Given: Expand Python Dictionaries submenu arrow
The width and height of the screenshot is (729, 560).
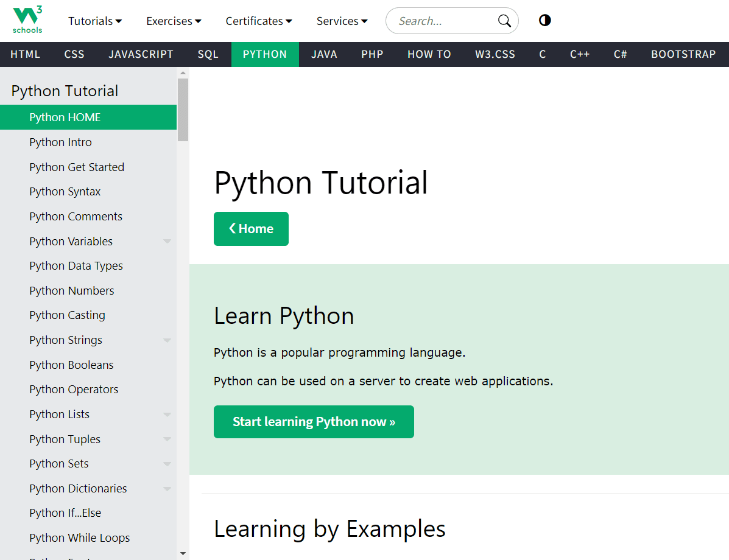Looking at the screenshot, I should 167,489.
